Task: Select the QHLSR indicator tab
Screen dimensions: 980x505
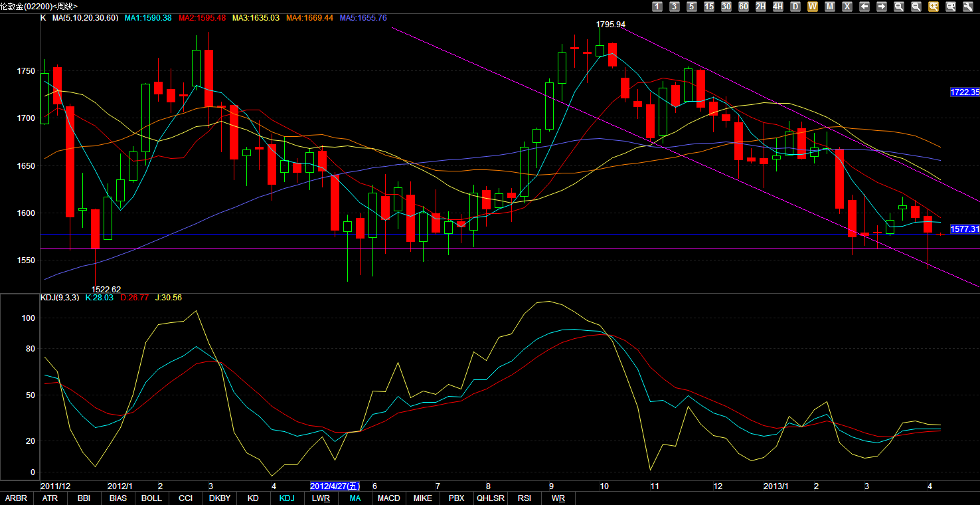Action: click(490, 498)
